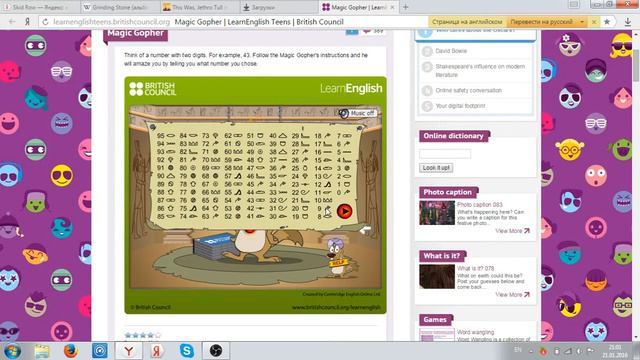The height and width of the screenshot is (360, 640).
Task: Open the Windows Start menu
Action: tap(12, 351)
